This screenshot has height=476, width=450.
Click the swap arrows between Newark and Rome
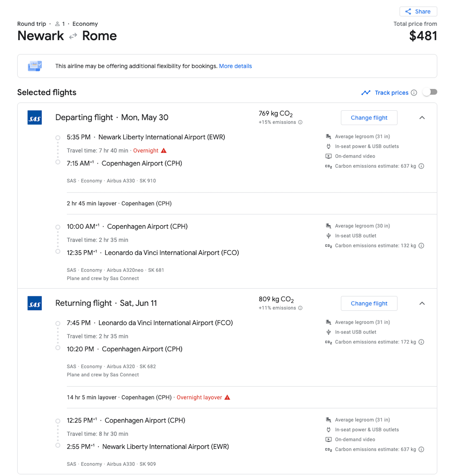[73, 36]
